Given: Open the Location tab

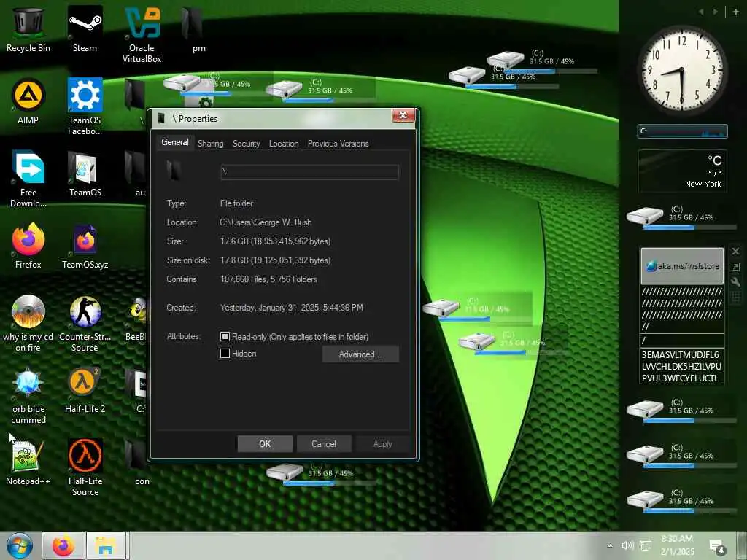Looking at the screenshot, I should (x=284, y=144).
